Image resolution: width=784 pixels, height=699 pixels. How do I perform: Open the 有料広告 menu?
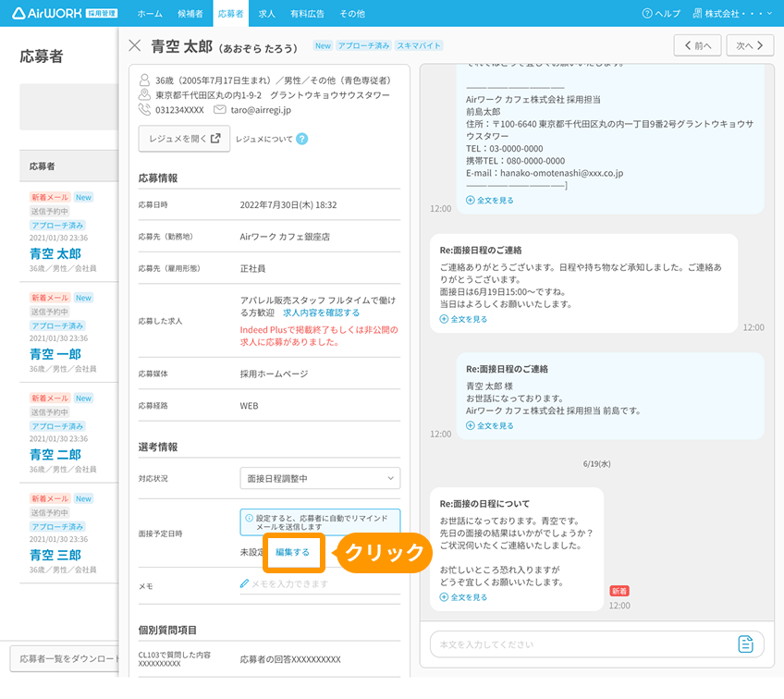307,14
